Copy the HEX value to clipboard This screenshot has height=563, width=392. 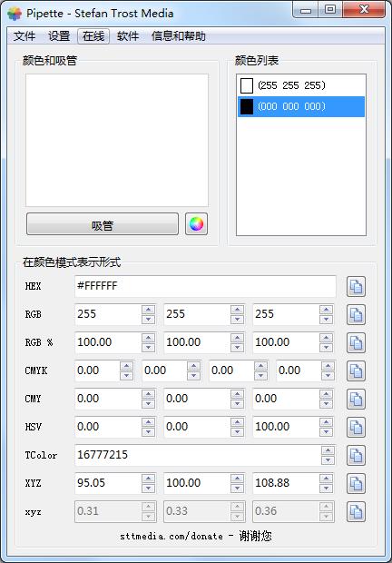(356, 287)
